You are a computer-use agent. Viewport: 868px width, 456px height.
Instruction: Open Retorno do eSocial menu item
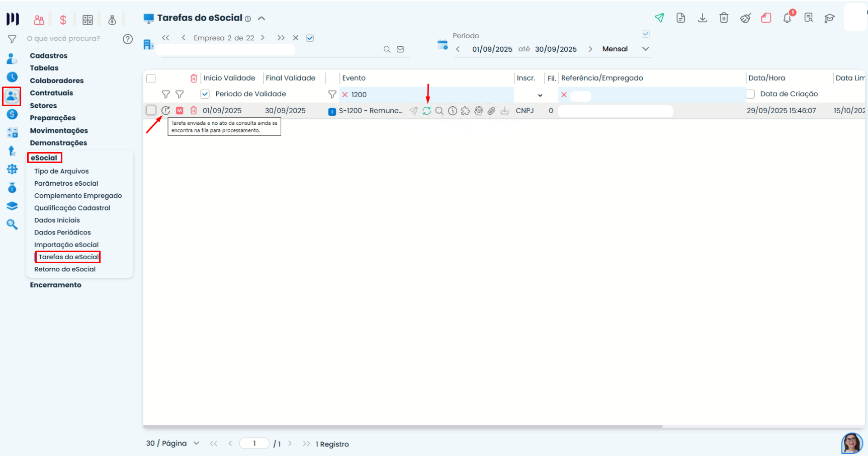pos(65,269)
